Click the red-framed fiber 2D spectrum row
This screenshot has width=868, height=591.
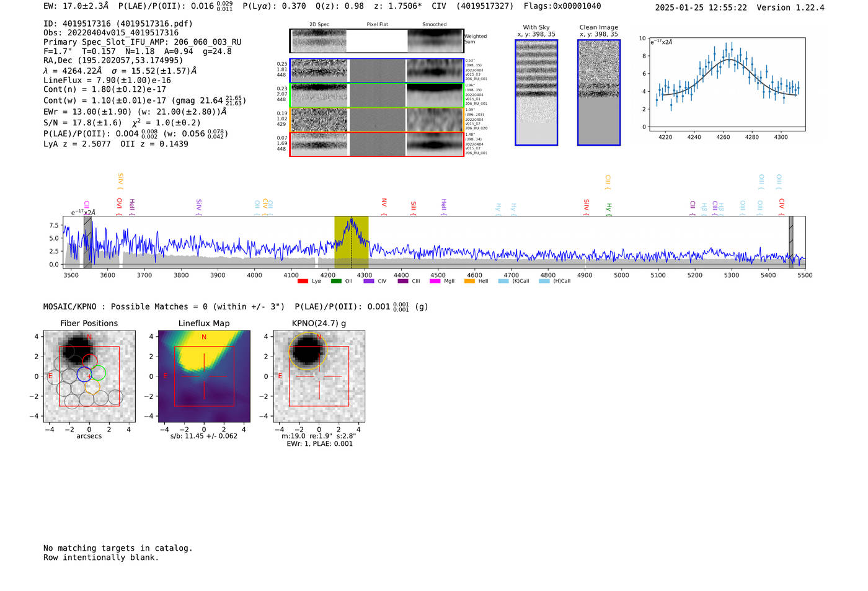pyautogui.click(x=377, y=144)
